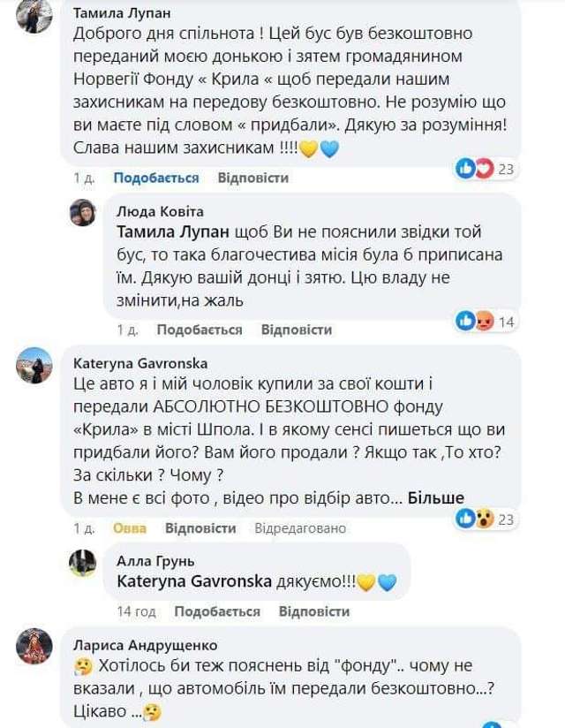Like Алла Грунь's reply
Viewport: 565px width, 728px height.
coord(217,611)
